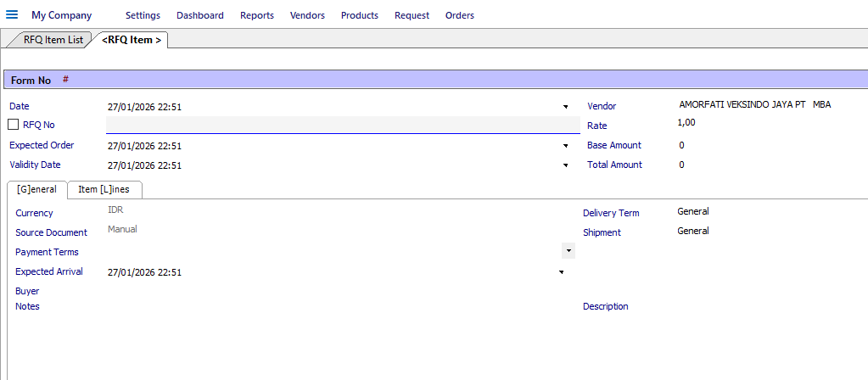Open the Reports menu

[257, 15]
